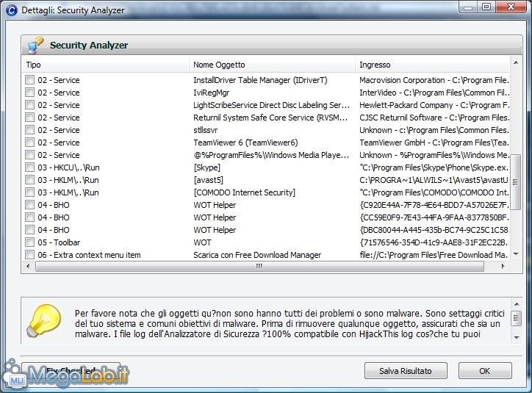Select the '[avast5]' object name
The width and height of the screenshot is (532, 393).
tap(209, 180)
